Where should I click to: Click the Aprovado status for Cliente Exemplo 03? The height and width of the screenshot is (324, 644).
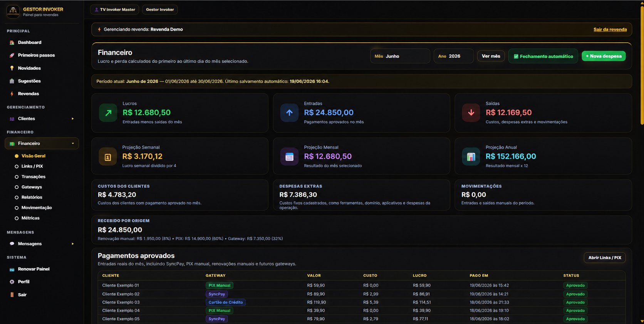575,302
